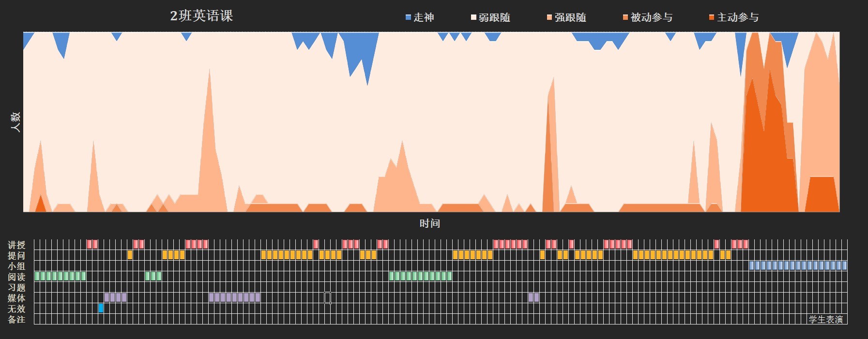Select the 无效 row label
Image resolution: width=868 pixels, height=339 pixels.
[16, 309]
